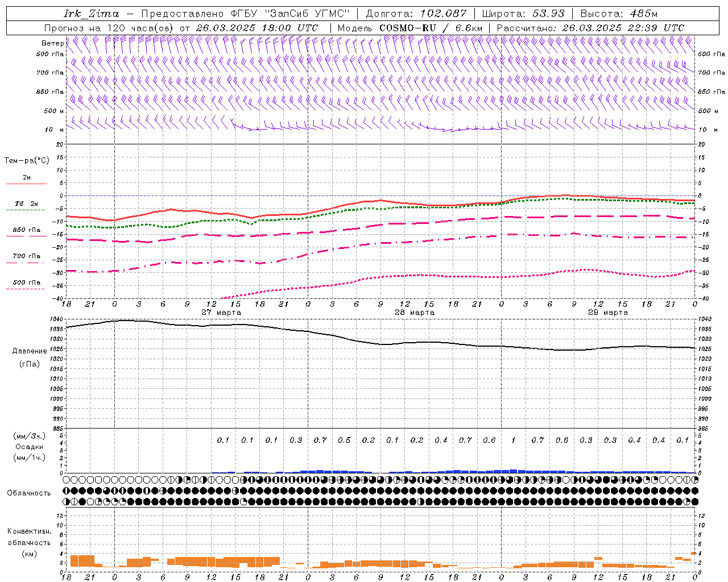Click the 850 гПа temperature legend entry
Screen dimensions: 728x582
point(27,230)
